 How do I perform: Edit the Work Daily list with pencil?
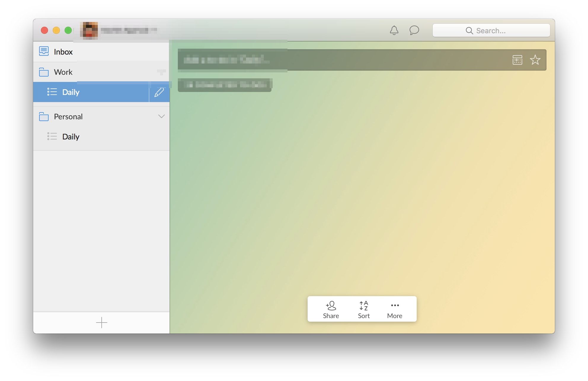coord(159,92)
